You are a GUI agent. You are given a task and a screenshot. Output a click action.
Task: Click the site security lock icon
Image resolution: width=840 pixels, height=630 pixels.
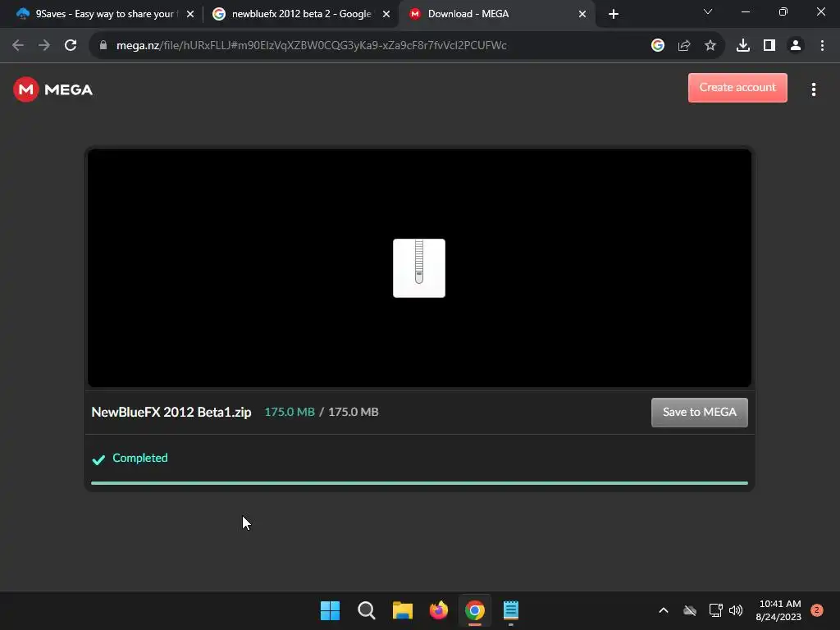[x=103, y=46]
